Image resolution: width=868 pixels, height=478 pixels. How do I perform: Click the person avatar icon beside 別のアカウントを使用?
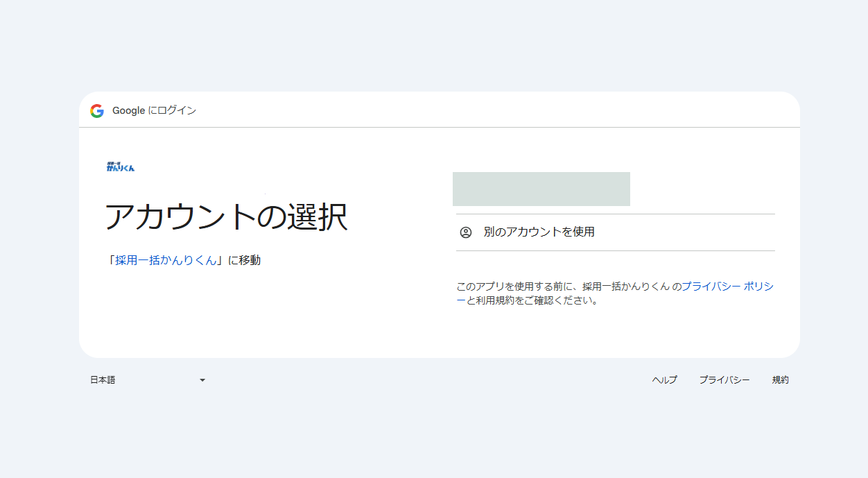point(467,232)
